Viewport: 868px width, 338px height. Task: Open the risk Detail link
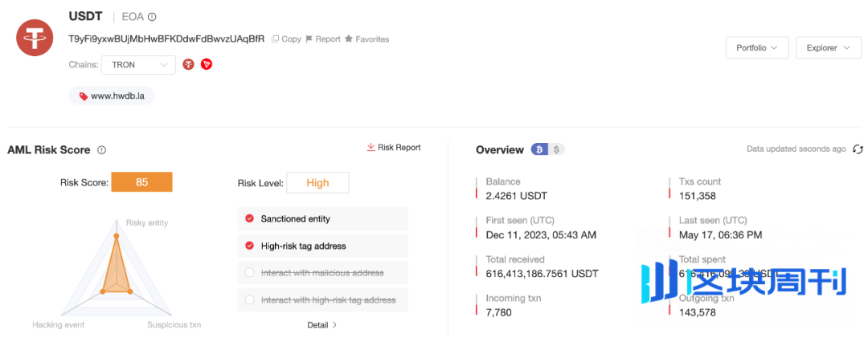pos(322,325)
